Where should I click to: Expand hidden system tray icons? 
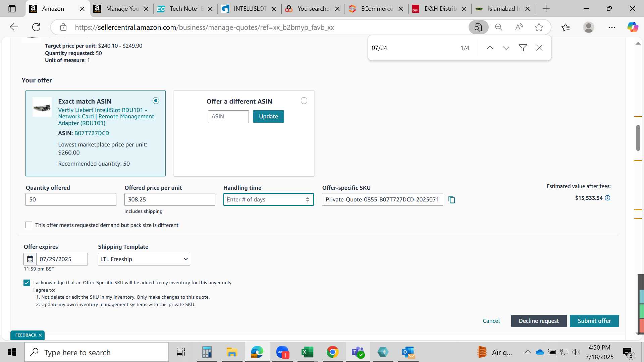click(x=528, y=352)
